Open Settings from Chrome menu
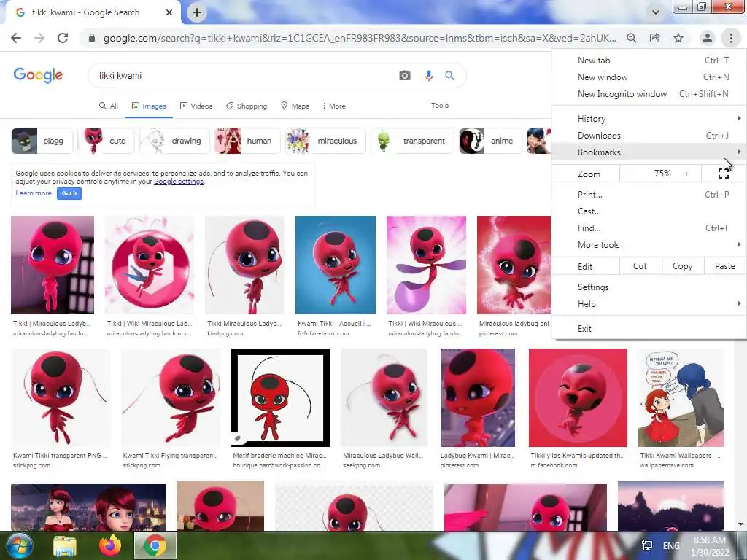Image resolution: width=747 pixels, height=560 pixels. (x=649, y=287)
